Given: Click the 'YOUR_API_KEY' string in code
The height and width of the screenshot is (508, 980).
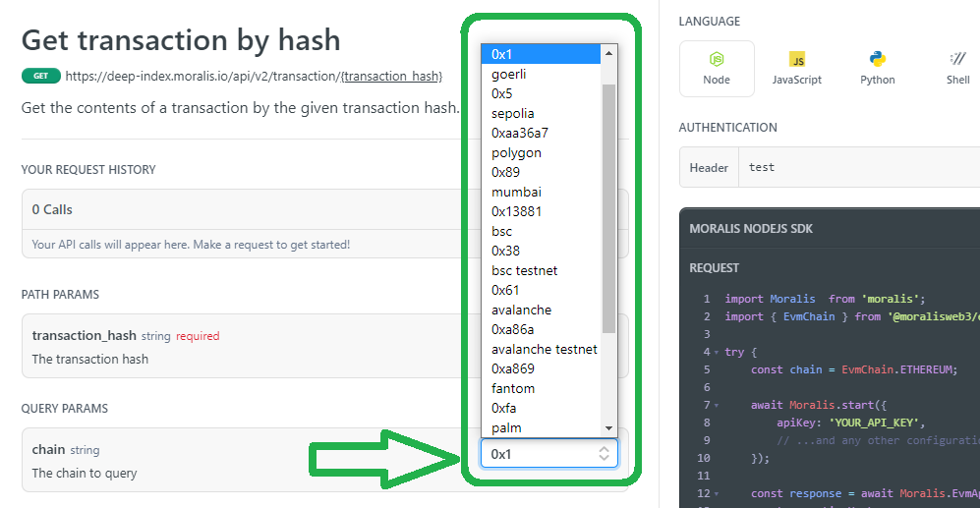Looking at the screenshot, I should (x=877, y=423).
